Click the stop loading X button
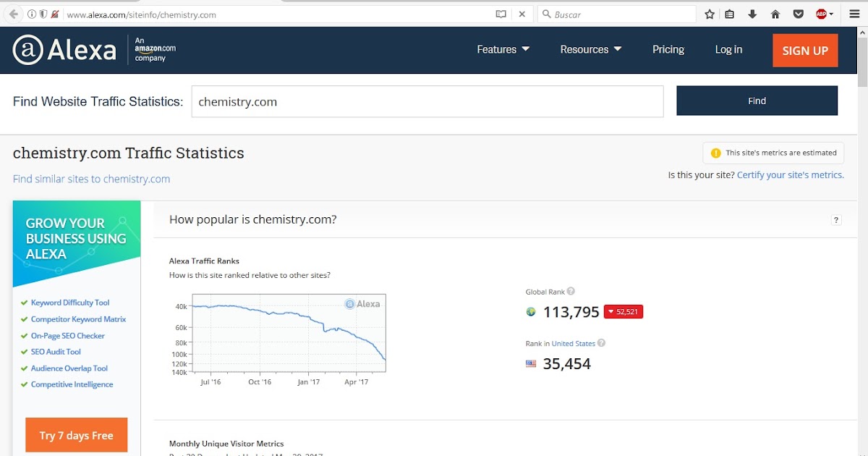The image size is (868, 456). (x=522, y=14)
